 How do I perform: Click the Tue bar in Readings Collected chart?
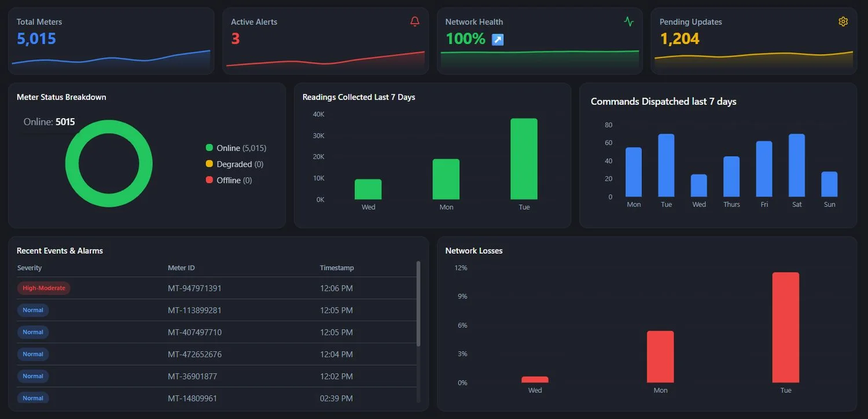pyautogui.click(x=524, y=159)
